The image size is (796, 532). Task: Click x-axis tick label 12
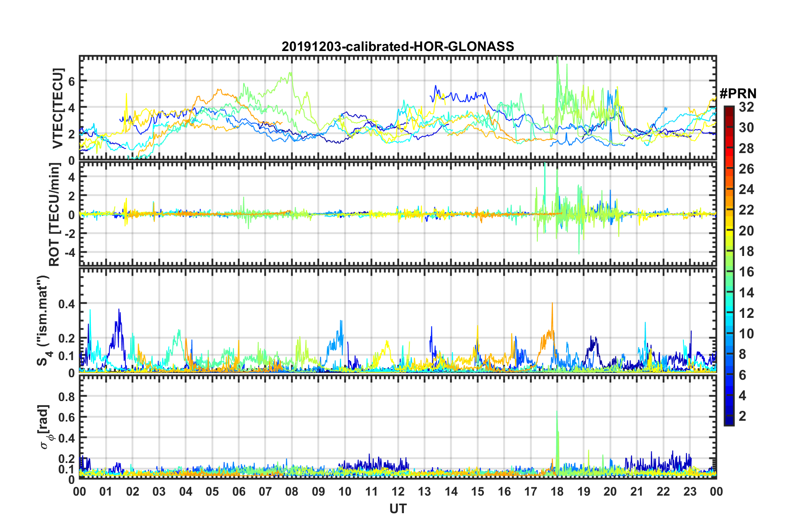tap(398, 491)
